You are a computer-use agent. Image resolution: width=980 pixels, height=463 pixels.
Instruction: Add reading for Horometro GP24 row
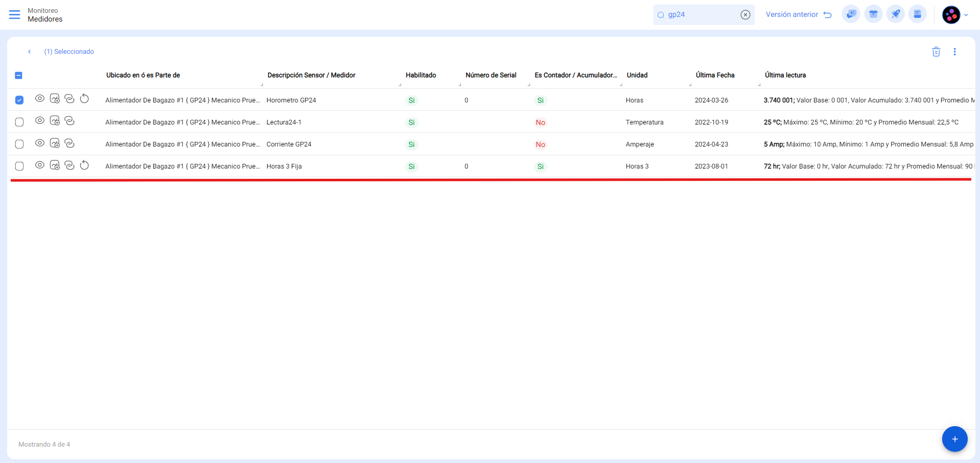click(55, 99)
